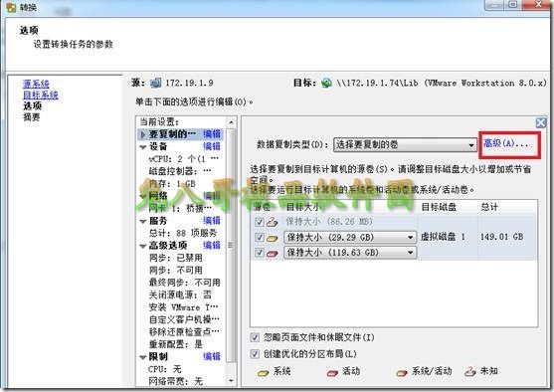Viewport: 554px width, 392px height.
Task: Click the settings list scroll-down arrow
Action: (231, 380)
